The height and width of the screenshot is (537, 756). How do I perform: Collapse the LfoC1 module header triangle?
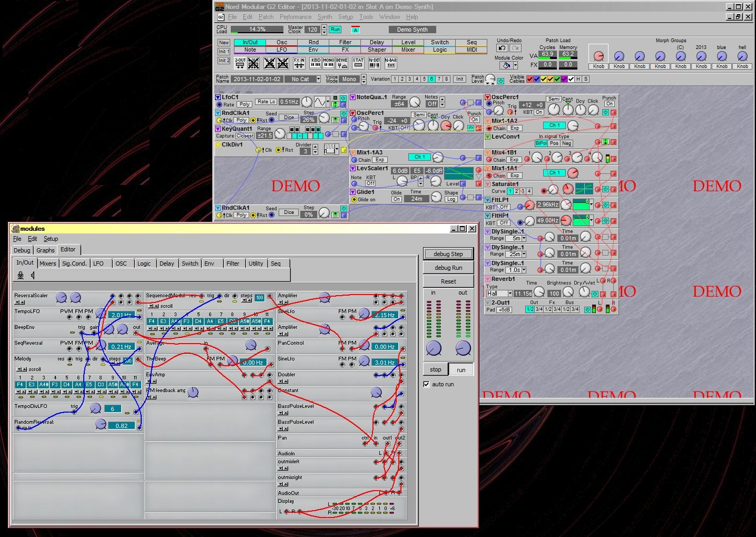point(218,97)
